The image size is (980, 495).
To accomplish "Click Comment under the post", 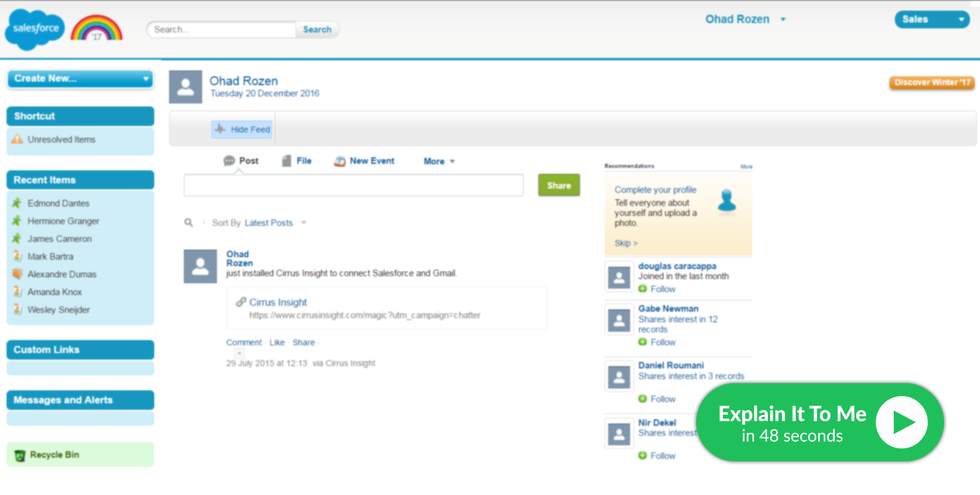I will [x=244, y=342].
